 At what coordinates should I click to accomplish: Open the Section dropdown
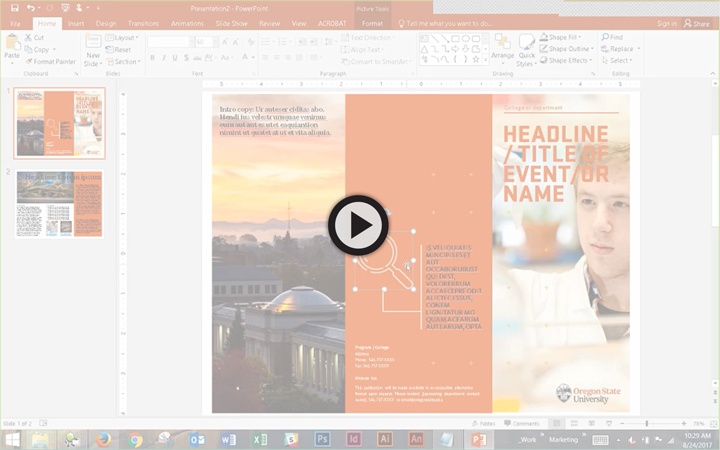pyautogui.click(x=123, y=62)
